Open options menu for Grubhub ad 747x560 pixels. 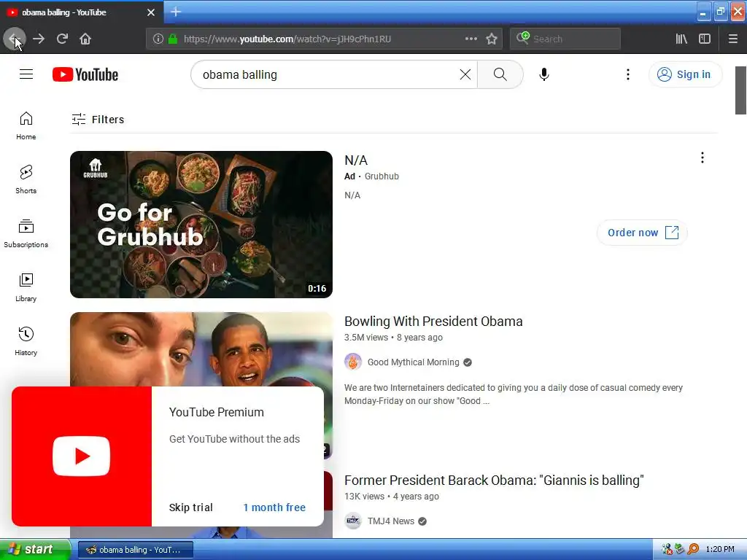click(x=703, y=157)
